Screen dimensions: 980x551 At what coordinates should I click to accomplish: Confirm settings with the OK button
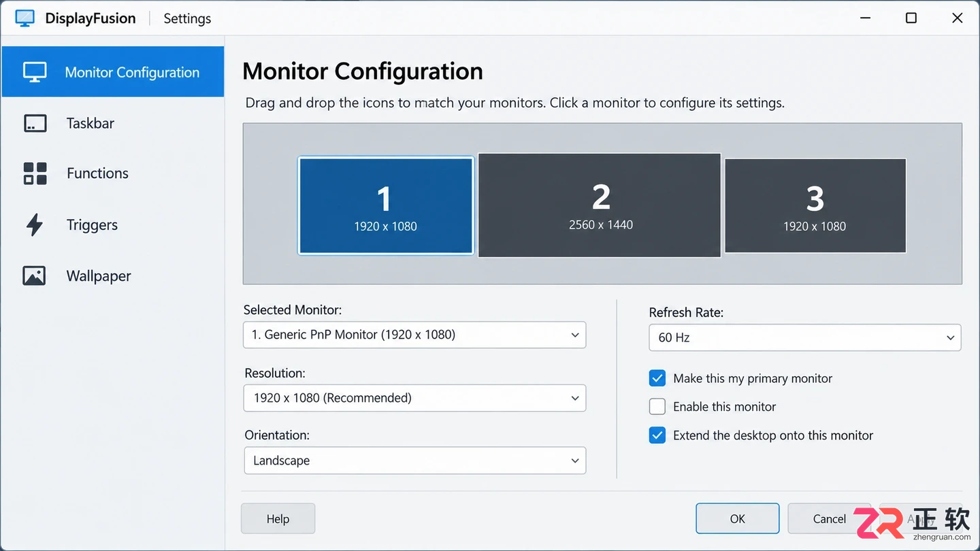738,519
